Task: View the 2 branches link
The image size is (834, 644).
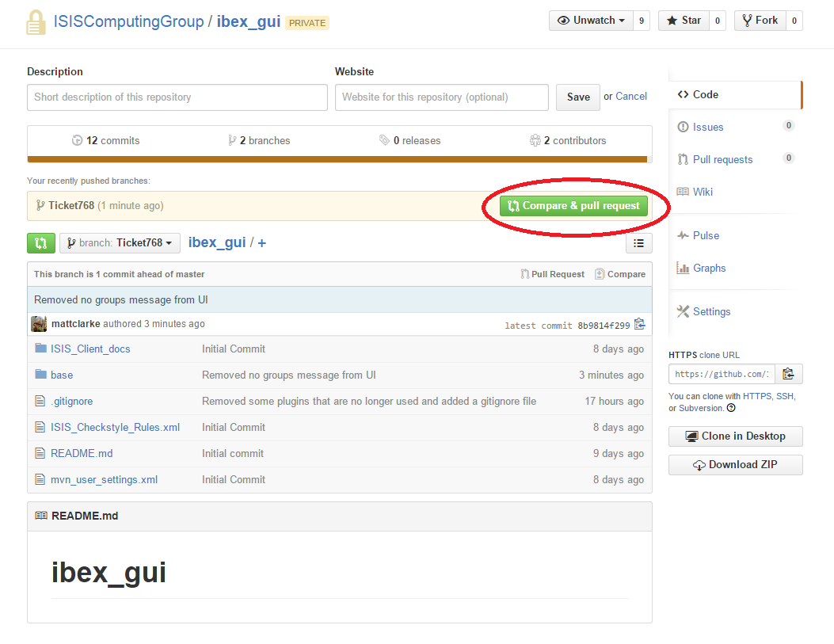Action: [259, 140]
